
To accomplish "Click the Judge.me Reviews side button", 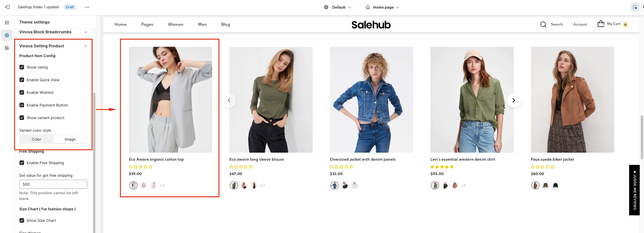I will pyautogui.click(x=635, y=190).
